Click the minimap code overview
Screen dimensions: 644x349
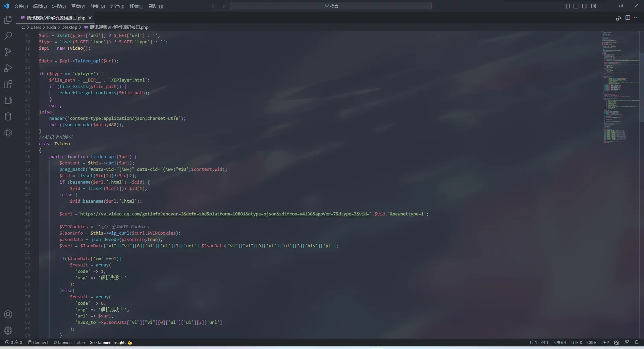[x=620, y=88]
